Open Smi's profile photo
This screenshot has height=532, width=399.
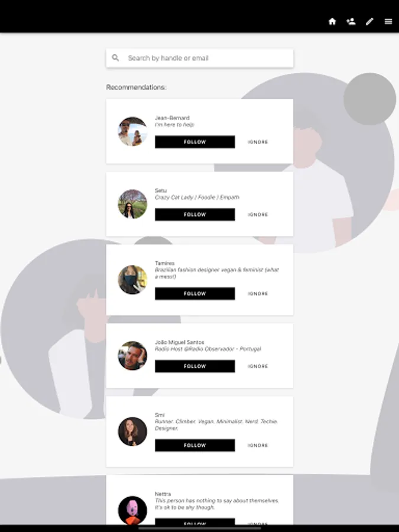(x=132, y=432)
